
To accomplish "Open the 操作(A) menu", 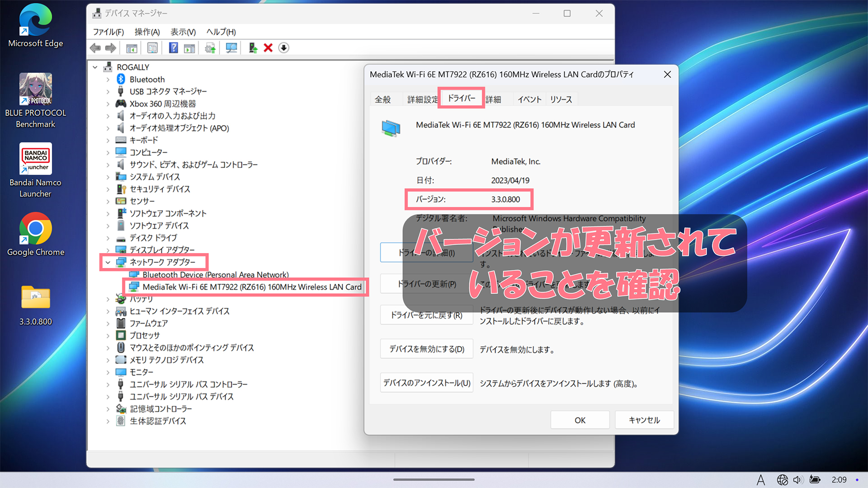I will click(x=147, y=32).
